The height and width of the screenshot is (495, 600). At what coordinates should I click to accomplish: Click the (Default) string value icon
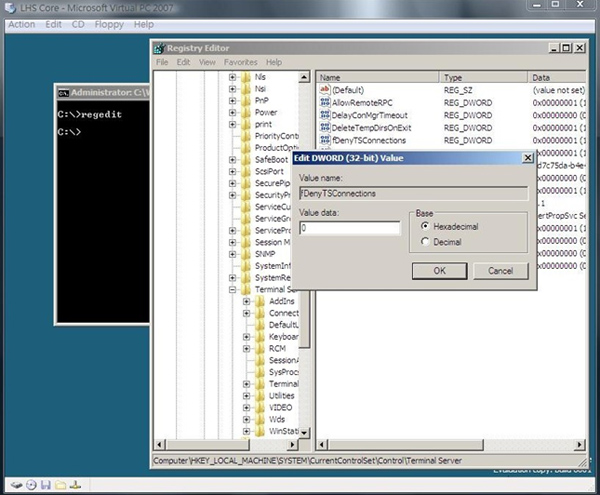click(324, 90)
